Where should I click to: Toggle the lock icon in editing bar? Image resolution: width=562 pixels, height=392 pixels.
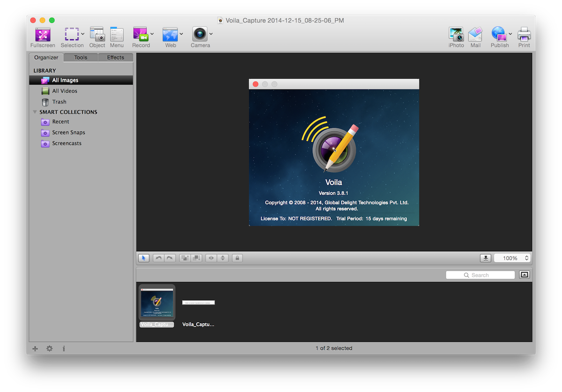[237, 258]
